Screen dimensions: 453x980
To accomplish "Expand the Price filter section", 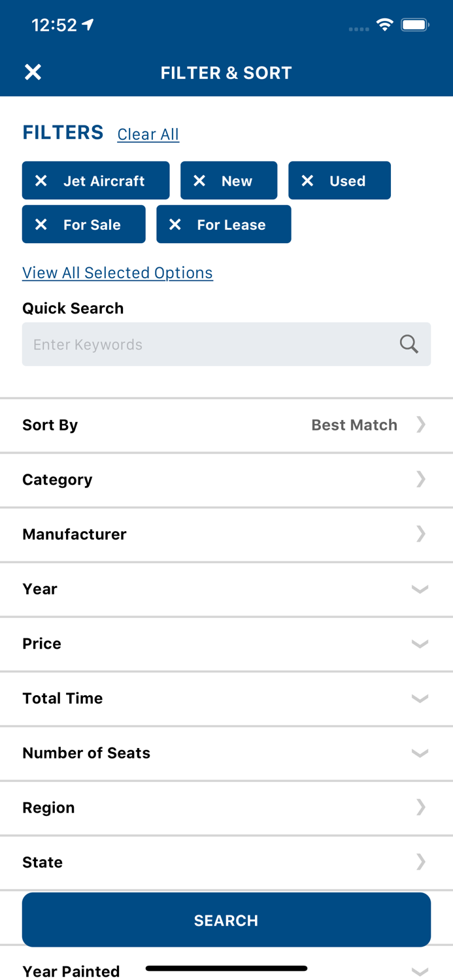I will point(226,644).
